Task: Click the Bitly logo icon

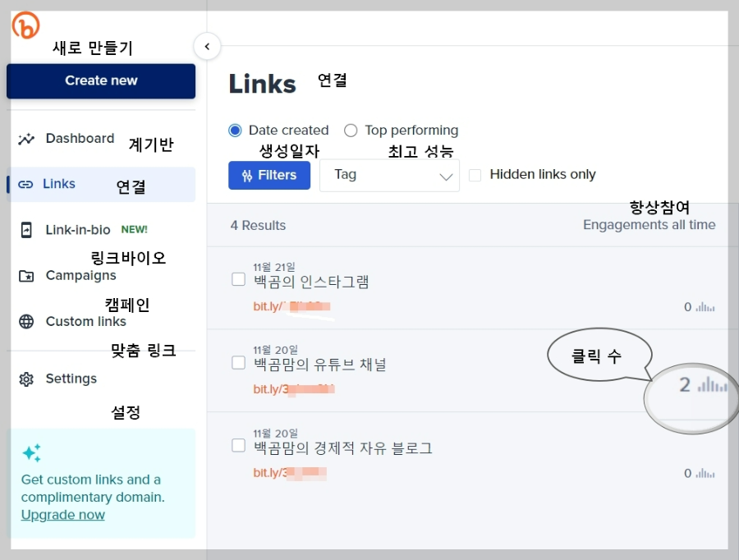Action: (x=25, y=25)
